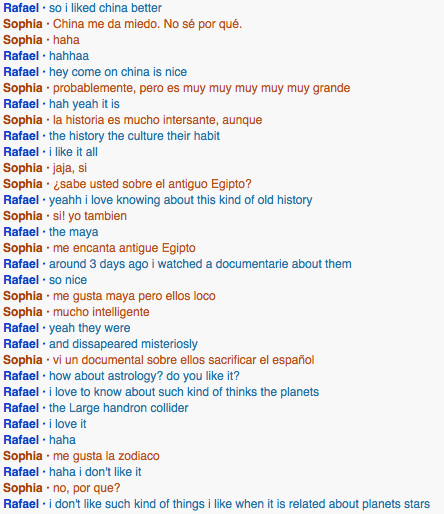The width and height of the screenshot is (444, 514).
Task: Click Rafael's name next to "the maya"
Action: pos(21,232)
